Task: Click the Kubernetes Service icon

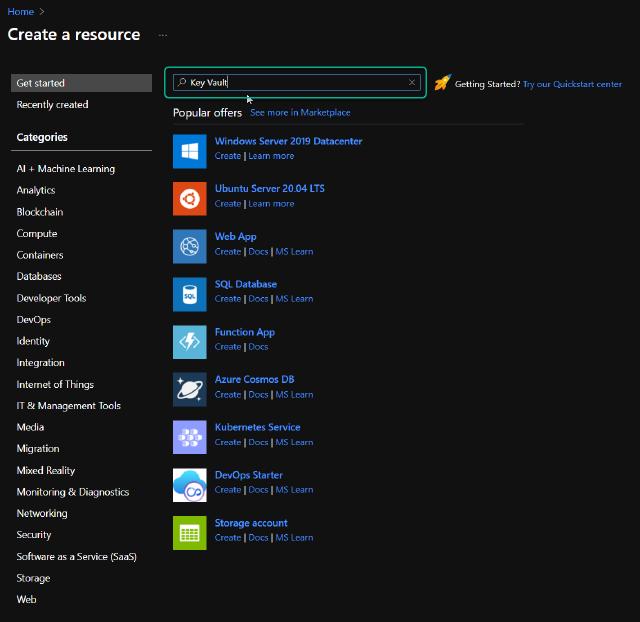Action: 189,436
